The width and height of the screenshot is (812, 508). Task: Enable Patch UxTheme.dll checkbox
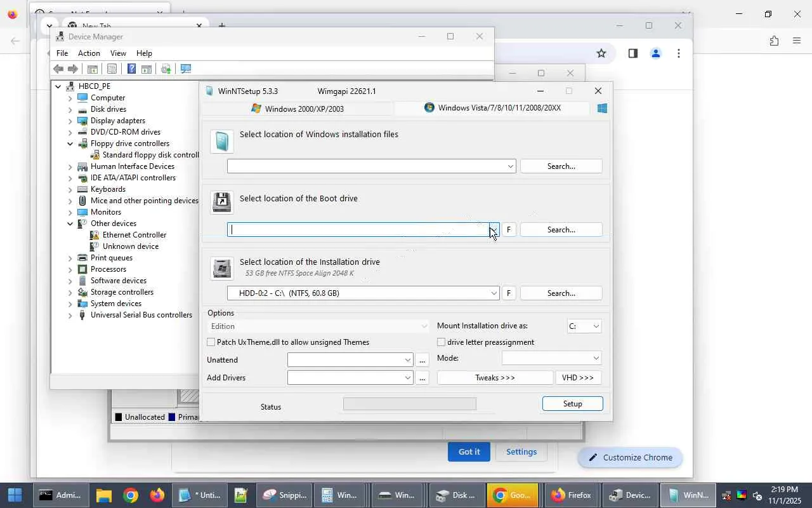coord(211,342)
